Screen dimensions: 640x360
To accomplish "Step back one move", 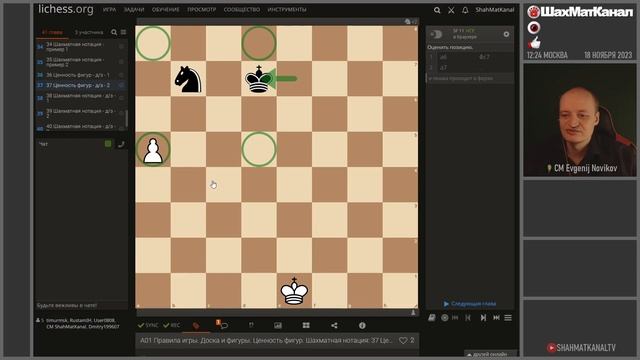I will tap(468, 318).
